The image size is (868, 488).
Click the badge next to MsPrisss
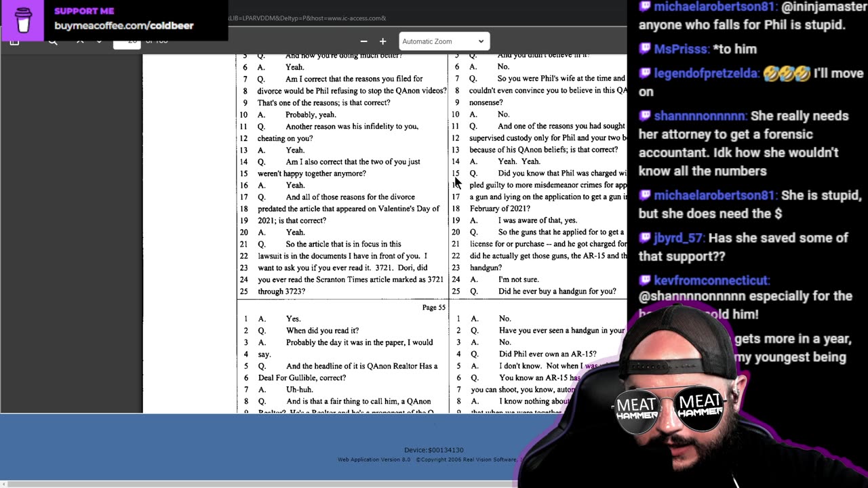coord(645,49)
